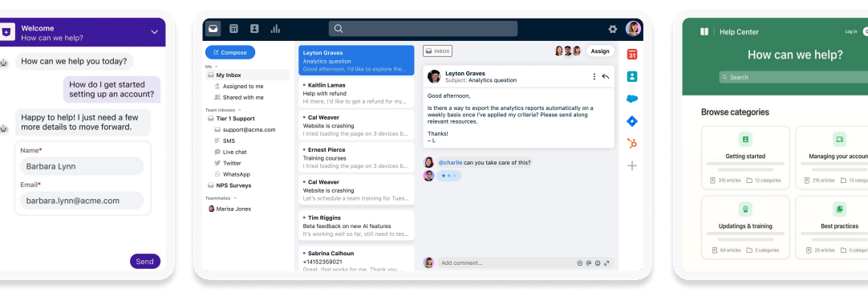Open Sabrina Calhoun phone number conversation
Image resolution: width=868 pixels, height=301 pixels.
pyautogui.click(x=356, y=258)
